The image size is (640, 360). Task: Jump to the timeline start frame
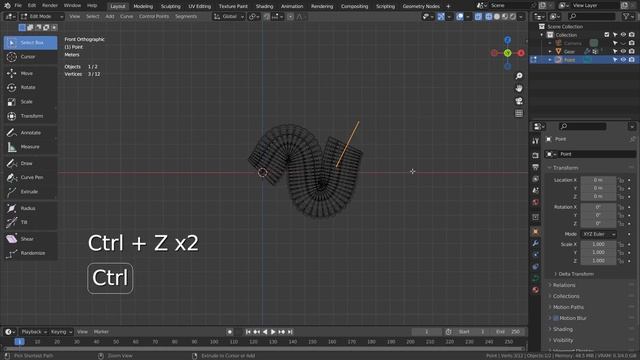pyautogui.click(x=248, y=332)
